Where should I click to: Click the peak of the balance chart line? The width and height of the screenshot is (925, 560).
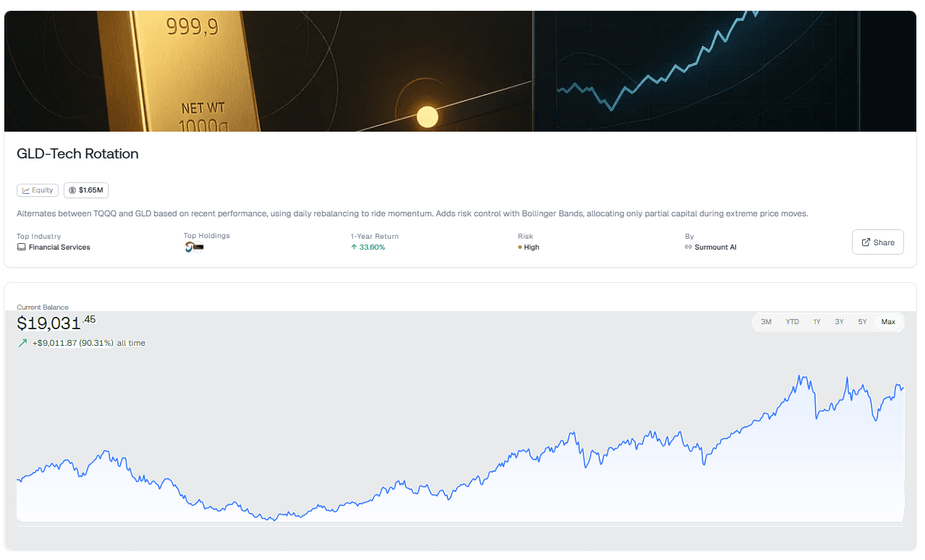coord(800,376)
